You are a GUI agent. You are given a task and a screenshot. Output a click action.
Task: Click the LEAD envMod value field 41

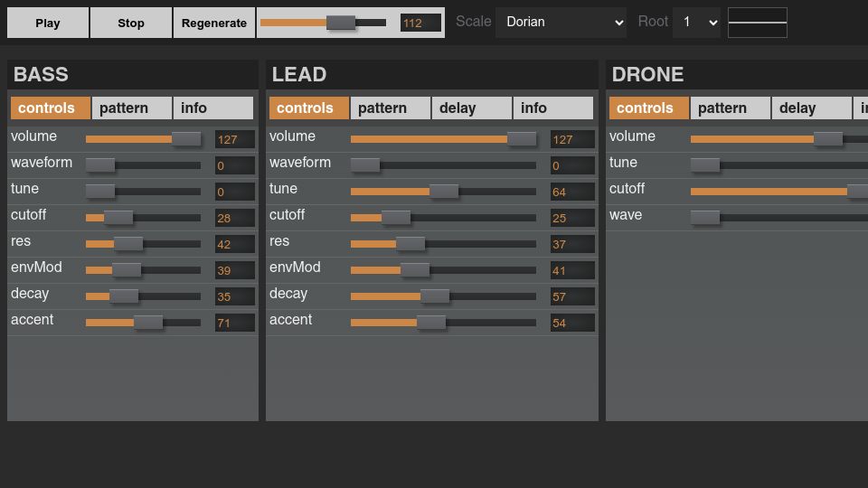(572, 270)
